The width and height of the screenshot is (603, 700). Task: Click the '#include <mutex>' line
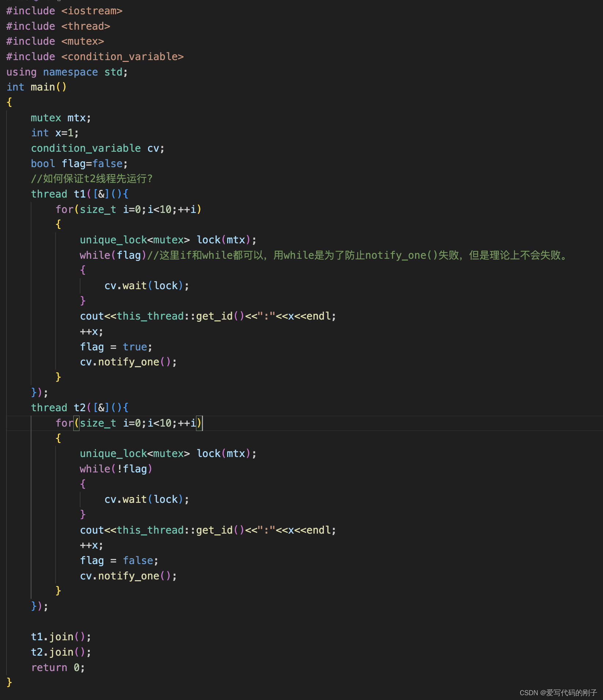[55, 41]
